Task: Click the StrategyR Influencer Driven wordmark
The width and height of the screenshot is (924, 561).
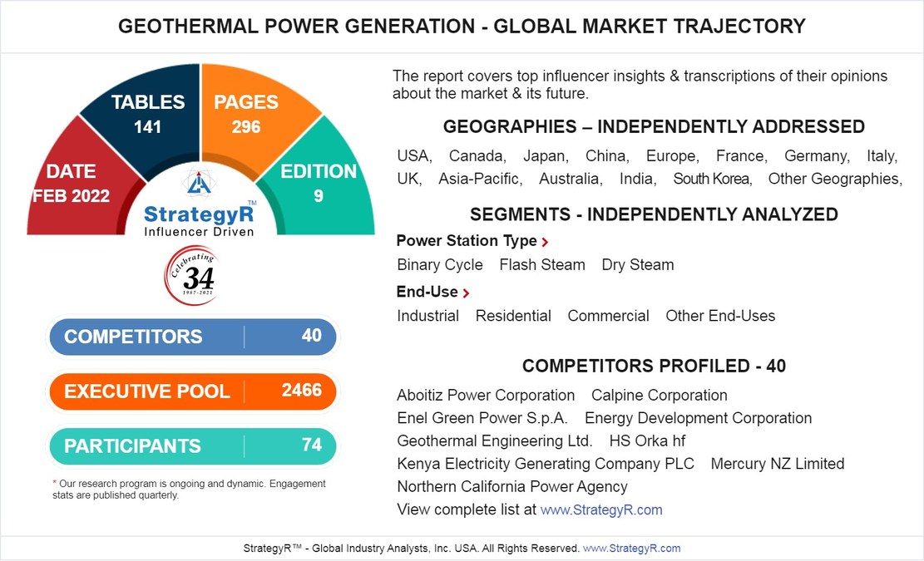Action: [199, 221]
